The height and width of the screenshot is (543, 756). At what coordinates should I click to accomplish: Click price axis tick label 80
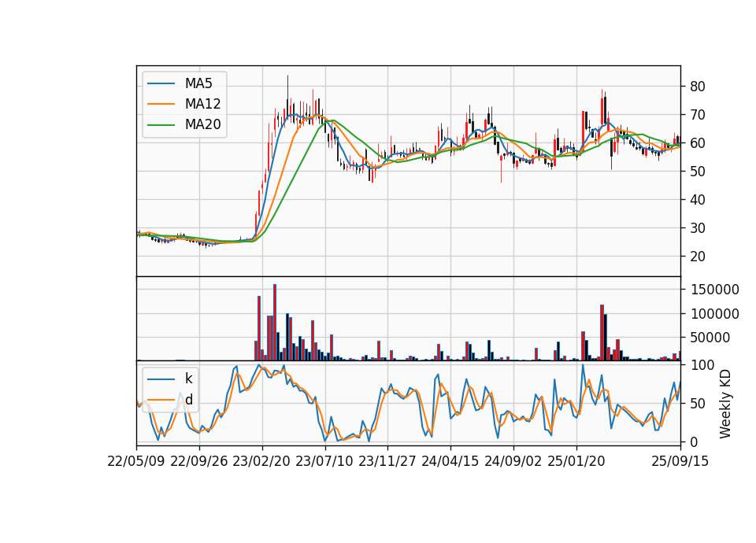[x=698, y=87]
